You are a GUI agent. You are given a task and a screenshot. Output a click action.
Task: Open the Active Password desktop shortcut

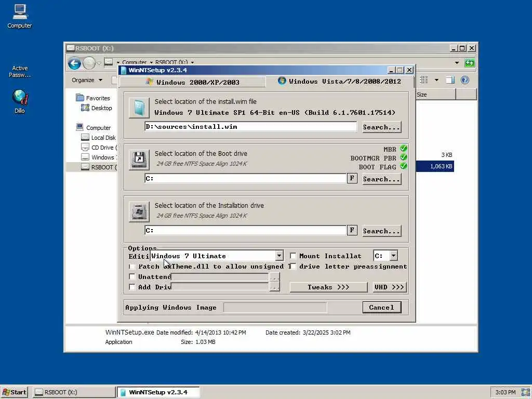tap(20, 71)
